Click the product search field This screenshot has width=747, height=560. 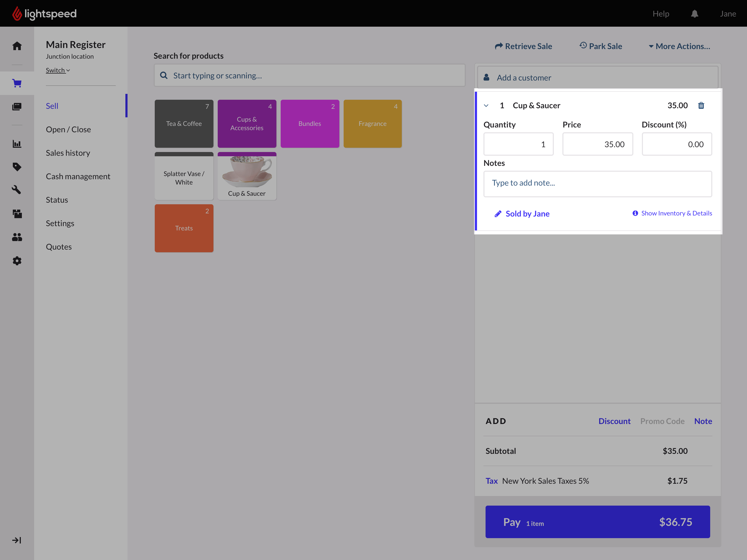(x=309, y=76)
